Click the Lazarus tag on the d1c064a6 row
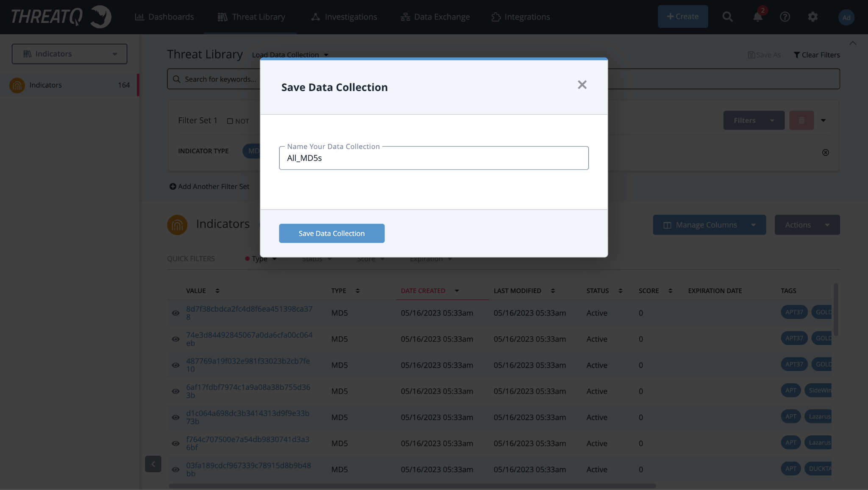This screenshot has width=868, height=490. point(818,416)
